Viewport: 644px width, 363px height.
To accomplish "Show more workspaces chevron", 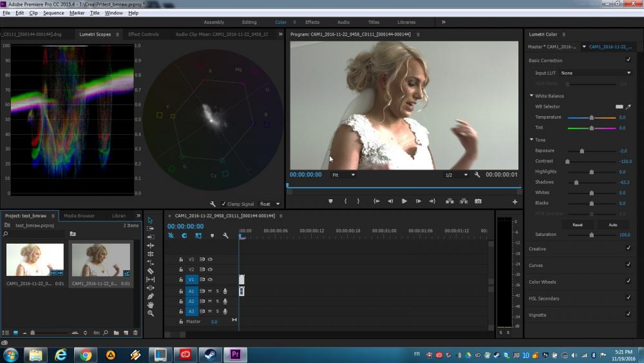I will 444,22.
